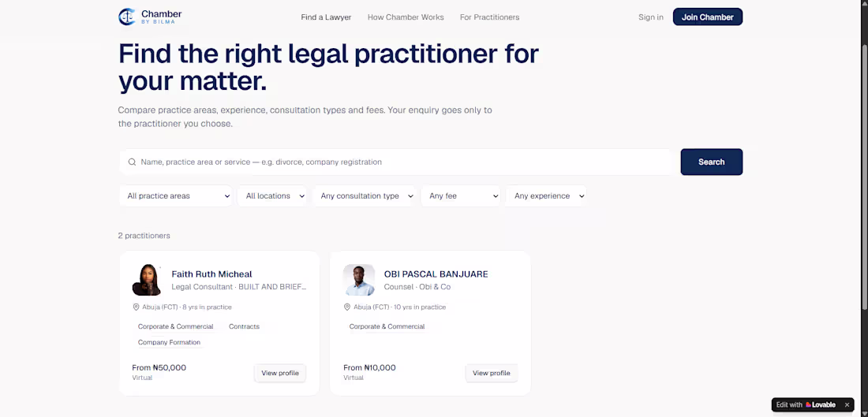Click the location pin icon on Faith's card
Viewport: 868px width, 417px height.
pyautogui.click(x=136, y=307)
